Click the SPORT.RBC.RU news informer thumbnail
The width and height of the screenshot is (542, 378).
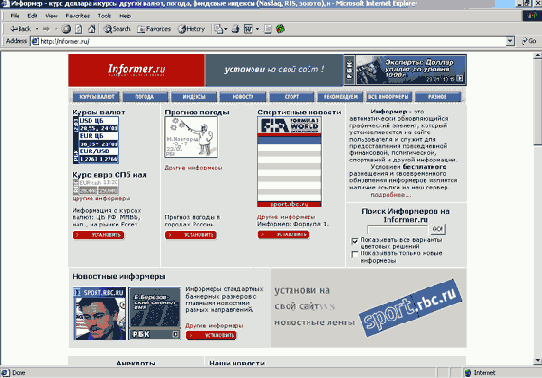click(100, 313)
